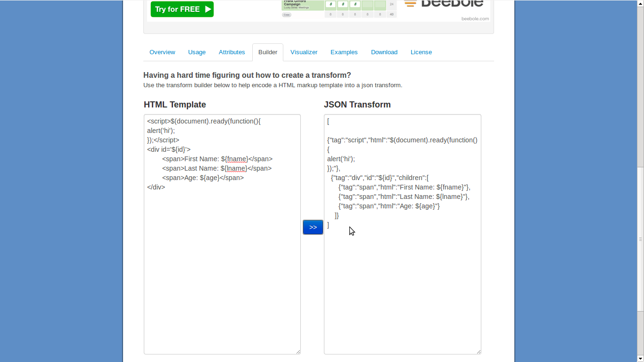
Task: Open the beebole.com link in the ad
Action: click(x=475, y=19)
